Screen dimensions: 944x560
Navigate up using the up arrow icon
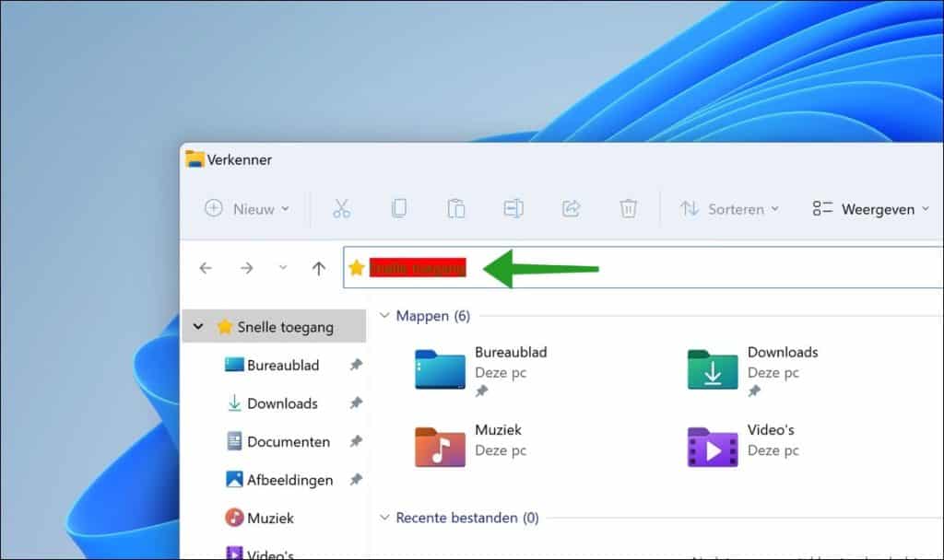[318, 267]
